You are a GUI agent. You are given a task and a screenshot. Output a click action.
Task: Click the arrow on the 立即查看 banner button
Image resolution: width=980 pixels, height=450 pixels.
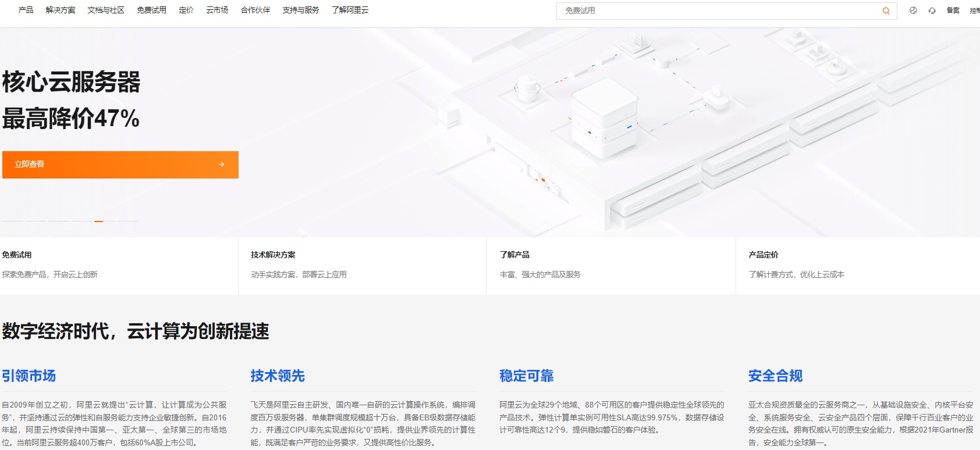pyautogui.click(x=221, y=165)
